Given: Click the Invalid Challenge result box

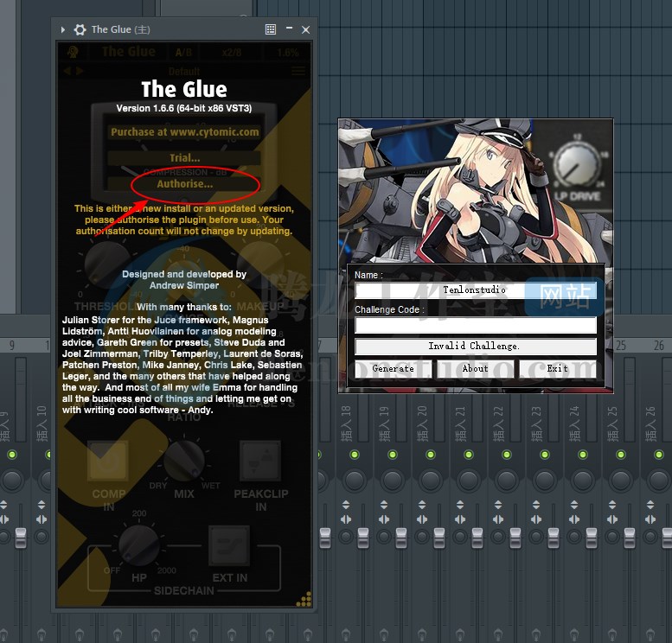Looking at the screenshot, I should click(476, 347).
